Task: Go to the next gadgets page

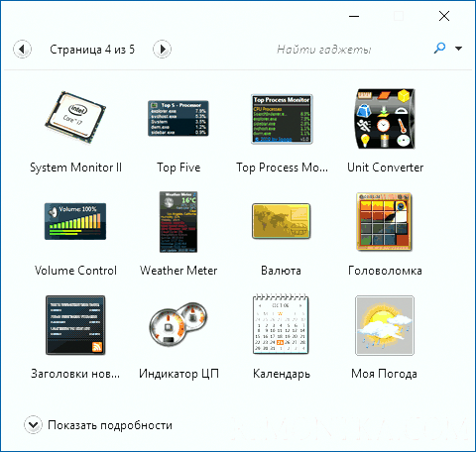Action: coord(162,50)
